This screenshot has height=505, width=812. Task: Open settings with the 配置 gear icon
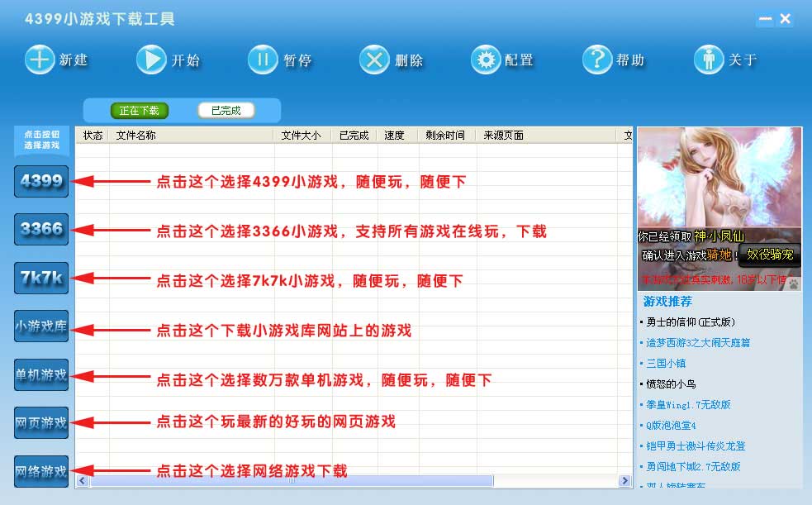point(486,60)
